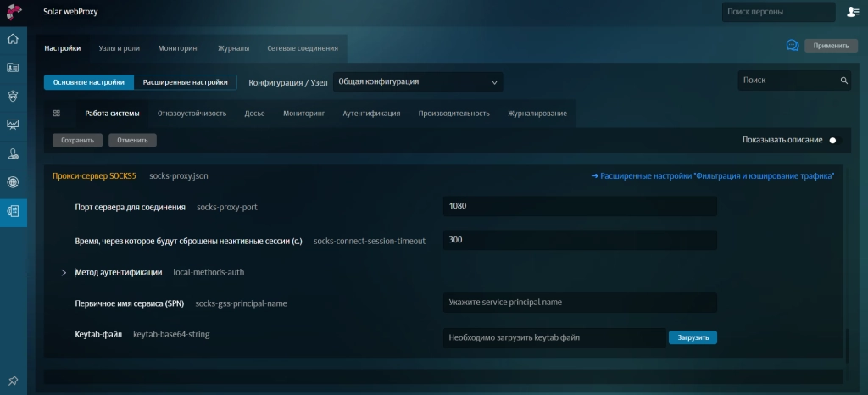The width and height of the screenshot is (868, 395).
Task: Edit the socks-proxy-port field 1080
Action: 580,206
